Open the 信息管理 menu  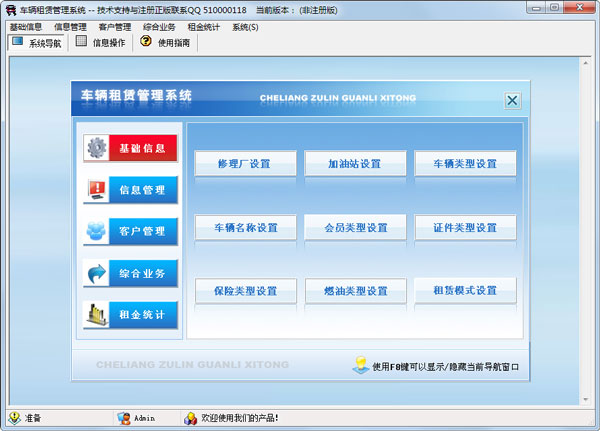(70, 27)
